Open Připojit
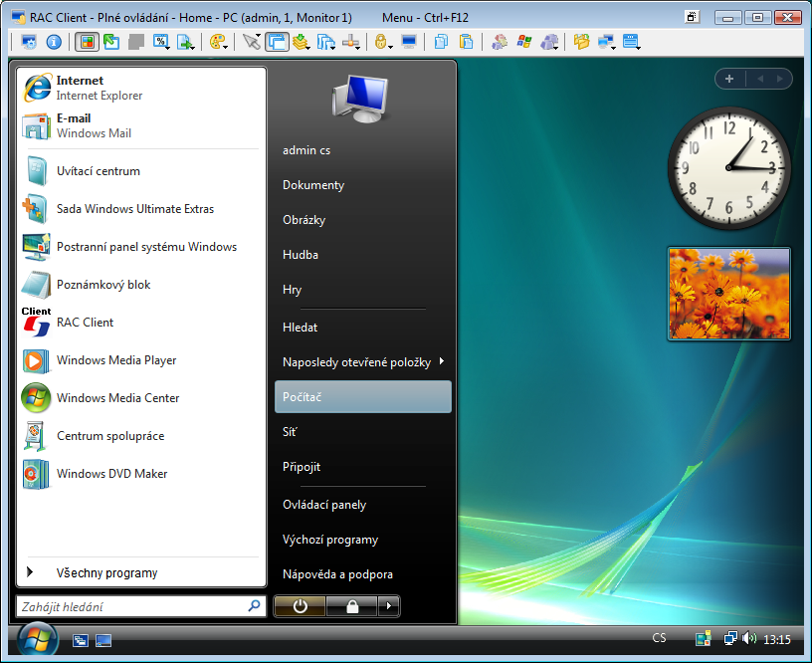The width and height of the screenshot is (812, 663). [x=362, y=466]
